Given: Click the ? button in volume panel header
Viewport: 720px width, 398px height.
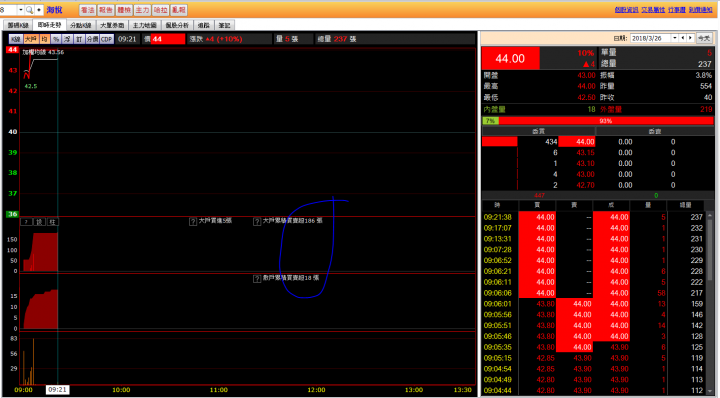Looking at the screenshot, I should coord(26,222).
